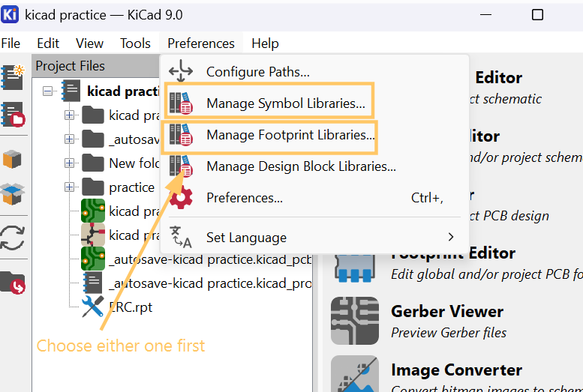Click the refresh project tree icon
The width and height of the screenshot is (583, 392).
point(12,238)
